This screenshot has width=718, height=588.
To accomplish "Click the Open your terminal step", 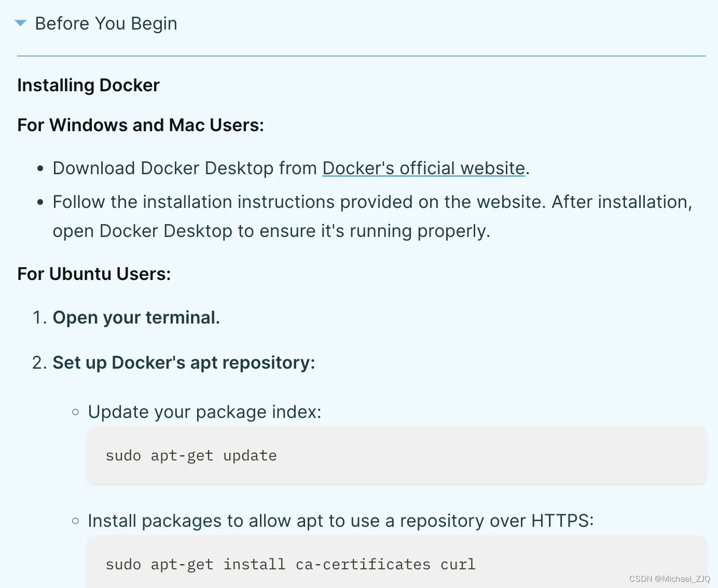I will 136,317.
